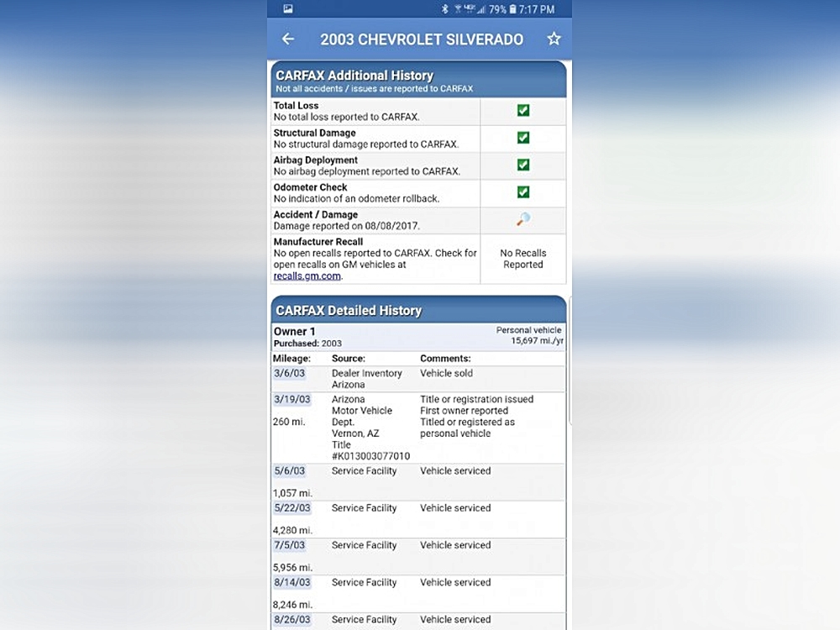Tap the 'Manufacturer Recall' heading
Viewport: 840px width, 630px height.
(318, 242)
